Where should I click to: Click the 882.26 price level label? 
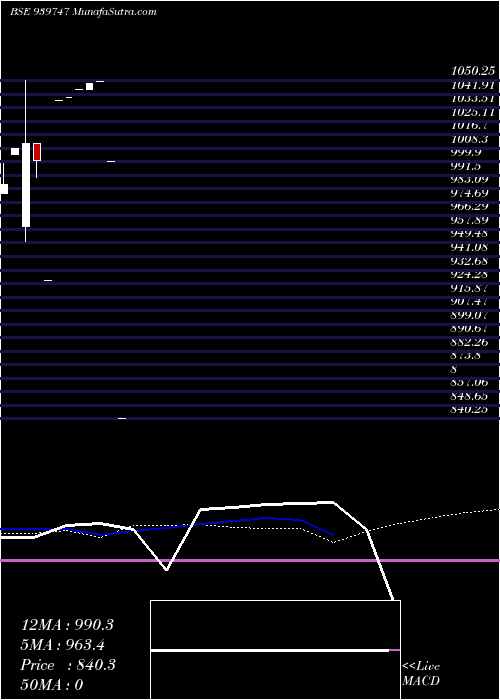coord(469,342)
